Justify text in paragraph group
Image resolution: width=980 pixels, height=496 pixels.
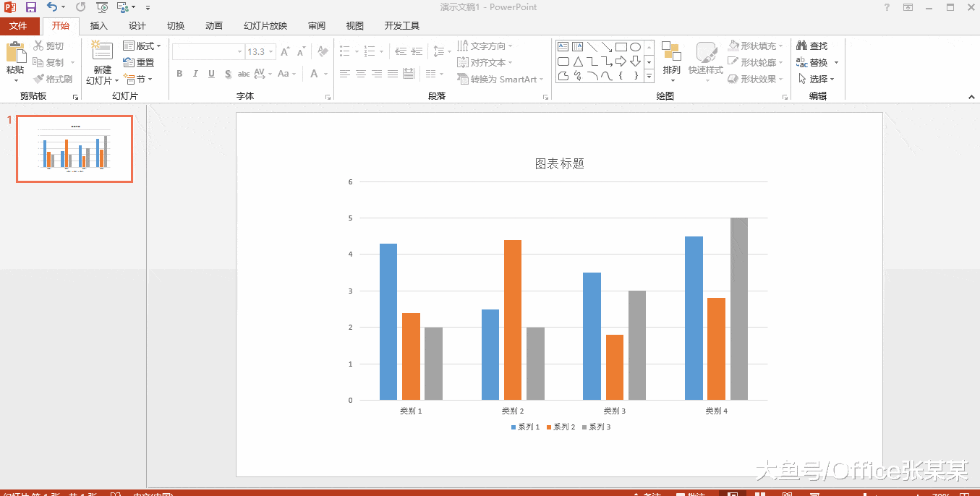[393, 74]
